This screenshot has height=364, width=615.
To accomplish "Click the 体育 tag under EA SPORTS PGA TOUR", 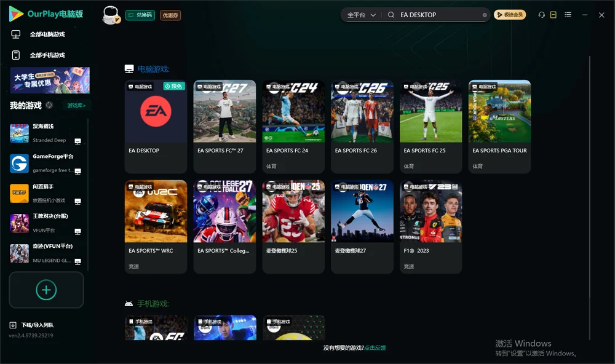I will click(477, 166).
